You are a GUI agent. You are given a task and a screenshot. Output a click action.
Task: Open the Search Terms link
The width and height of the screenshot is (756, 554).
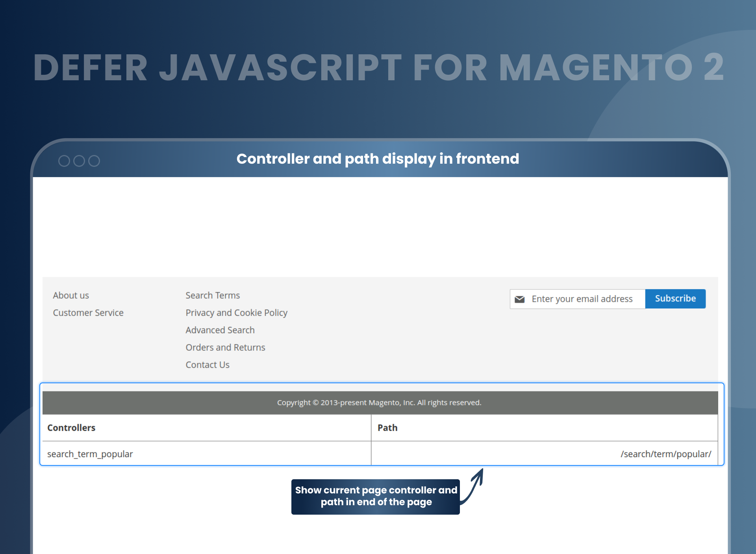213,295
